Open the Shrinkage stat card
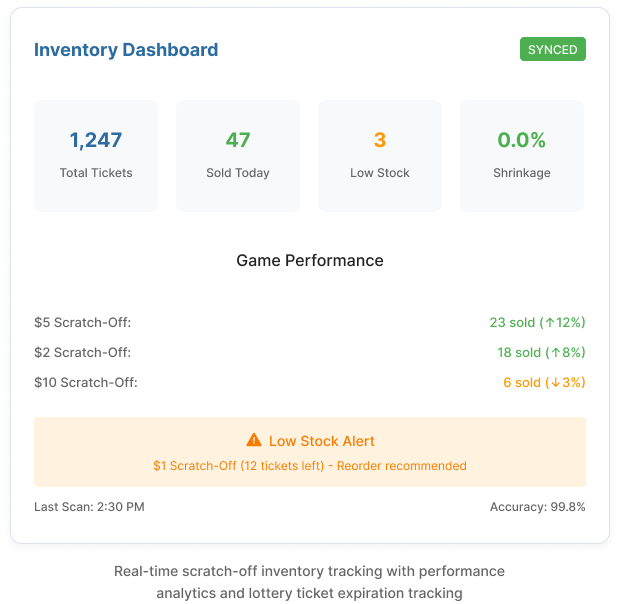Viewport: 620px width, 604px height. click(522, 156)
